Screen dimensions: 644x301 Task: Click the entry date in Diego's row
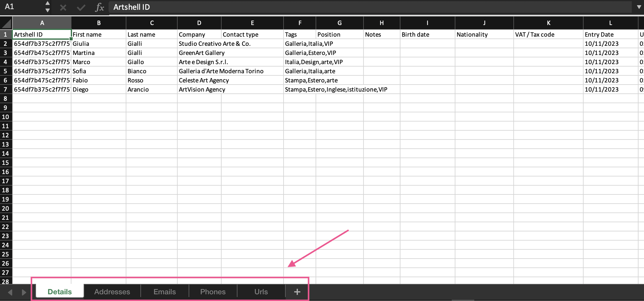click(x=610, y=89)
